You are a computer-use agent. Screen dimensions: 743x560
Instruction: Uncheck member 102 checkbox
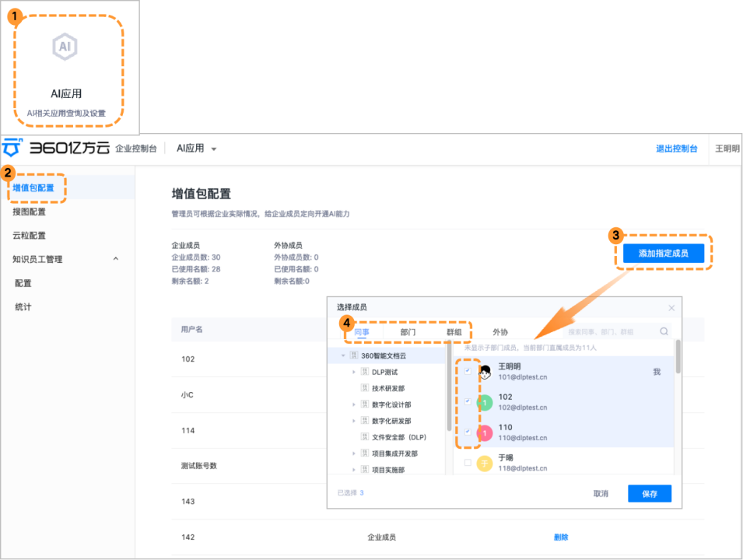coord(468,401)
